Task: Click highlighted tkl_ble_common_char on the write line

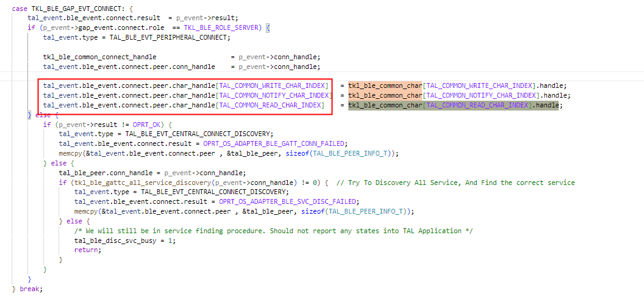Action: 385,85
